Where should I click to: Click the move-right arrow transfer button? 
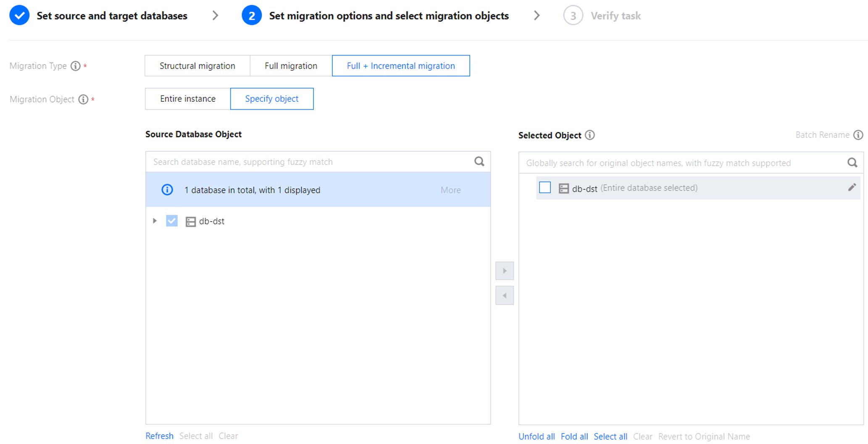[505, 271]
